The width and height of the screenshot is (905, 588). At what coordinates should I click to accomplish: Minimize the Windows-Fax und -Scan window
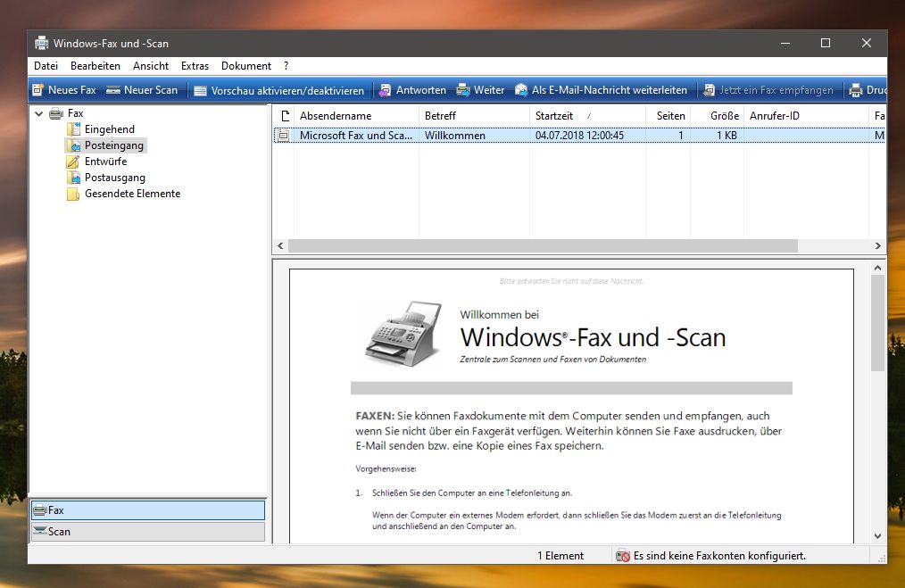coord(785,44)
